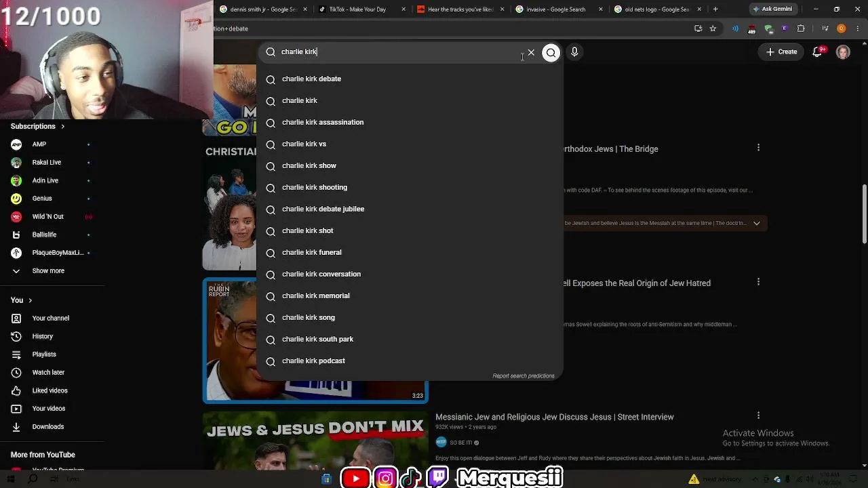Play the Rubin Report video thumbnail

[x=315, y=340]
